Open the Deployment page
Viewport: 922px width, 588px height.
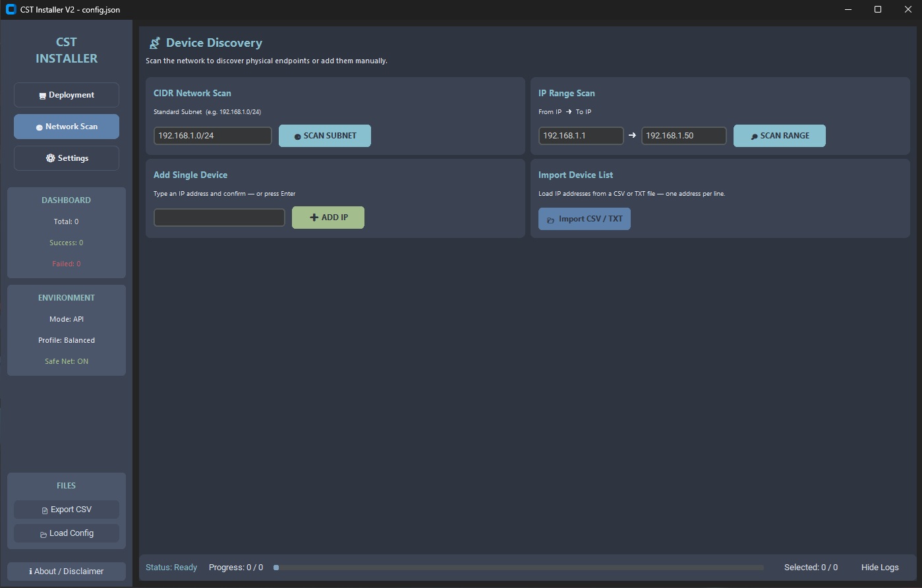pos(67,95)
